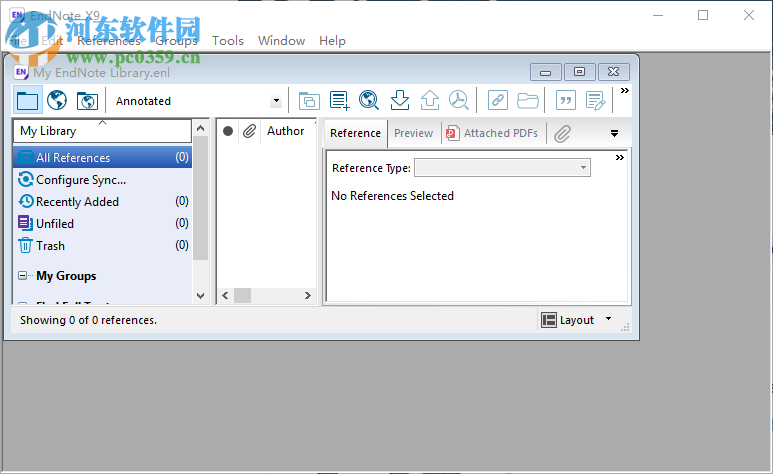Minimize the My EndNote Library window
773x474 pixels.
[545, 72]
